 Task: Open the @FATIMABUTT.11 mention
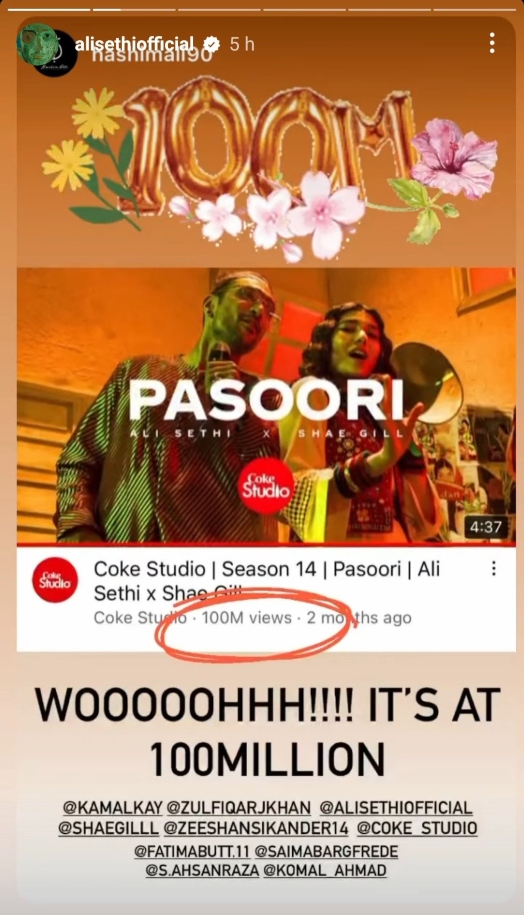click(192, 851)
